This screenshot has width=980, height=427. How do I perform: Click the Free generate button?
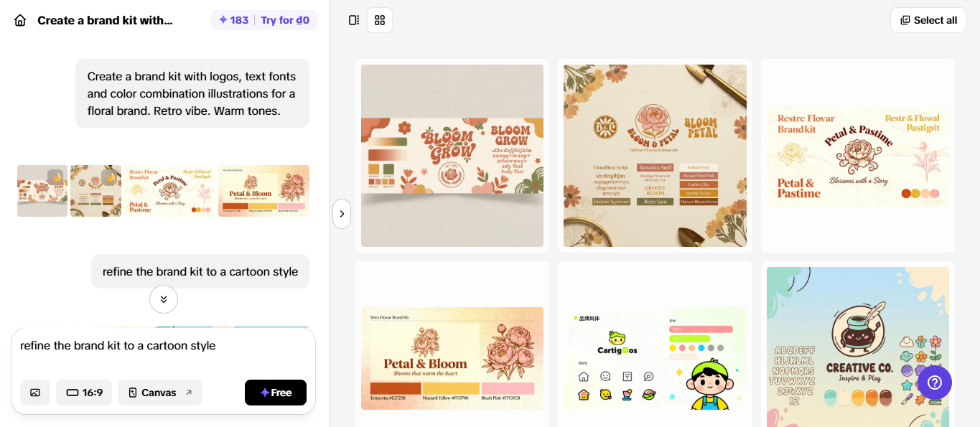[276, 393]
